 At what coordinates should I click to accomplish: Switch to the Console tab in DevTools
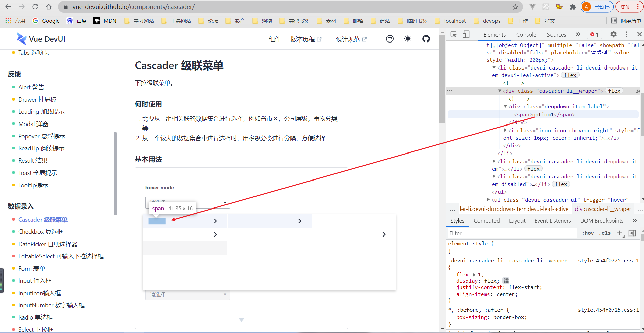pyautogui.click(x=526, y=35)
